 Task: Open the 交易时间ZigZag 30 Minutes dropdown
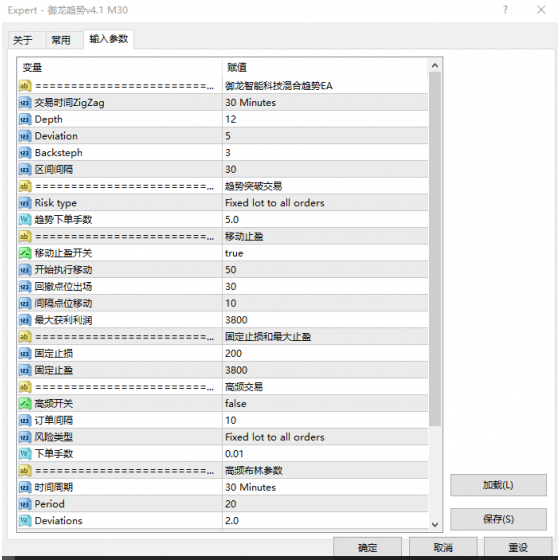click(x=325, y=102)
